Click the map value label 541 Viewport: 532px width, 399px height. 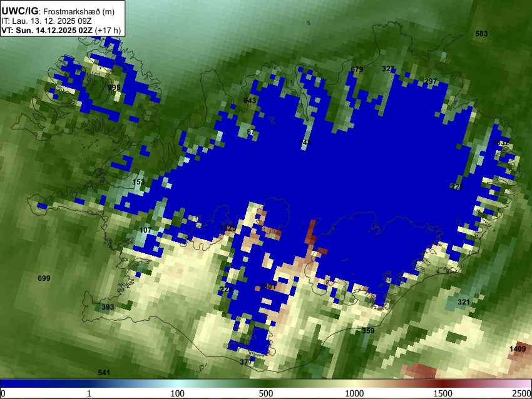[104, 373]
